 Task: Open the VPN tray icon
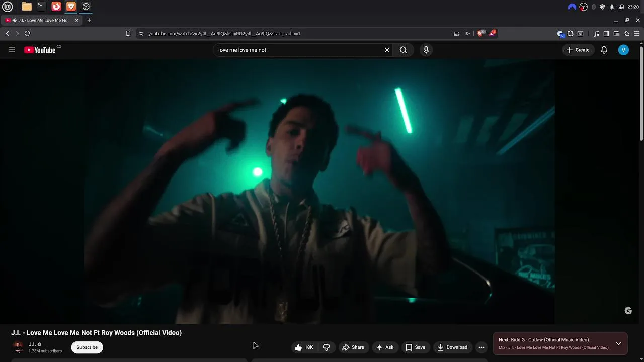pos(572,7)
